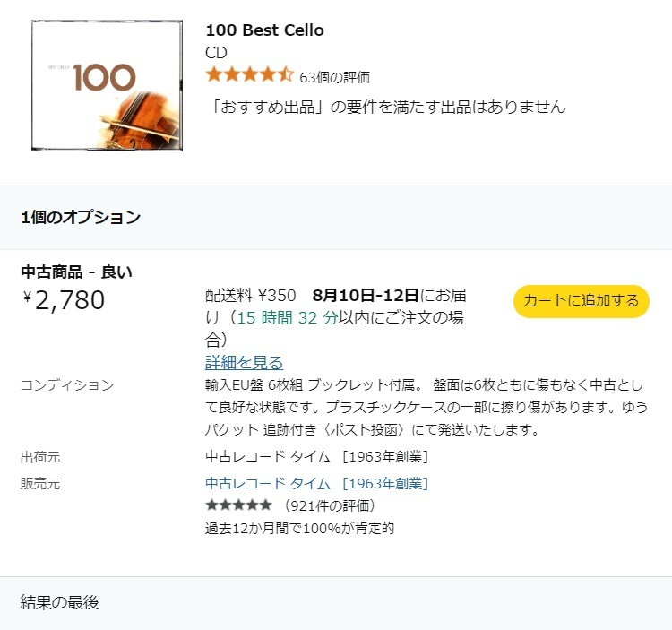Click the 結果の最後 footer text
The height and width of the screenshot is (630, 672).
pos(60,602)
